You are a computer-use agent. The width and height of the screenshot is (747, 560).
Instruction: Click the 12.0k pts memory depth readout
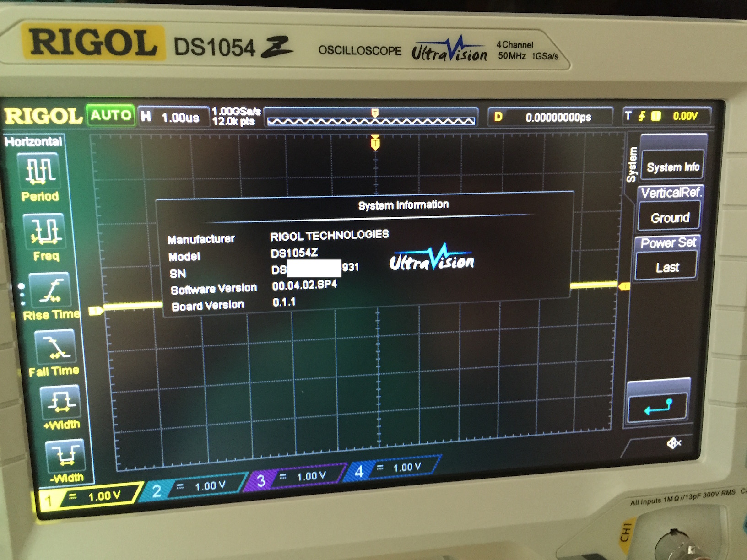click(233, 122)
